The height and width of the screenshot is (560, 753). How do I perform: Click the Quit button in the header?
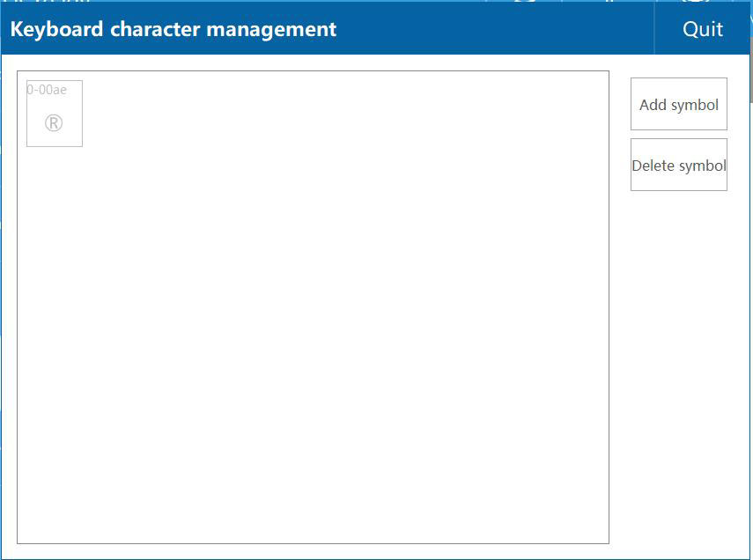pos(702,29)
